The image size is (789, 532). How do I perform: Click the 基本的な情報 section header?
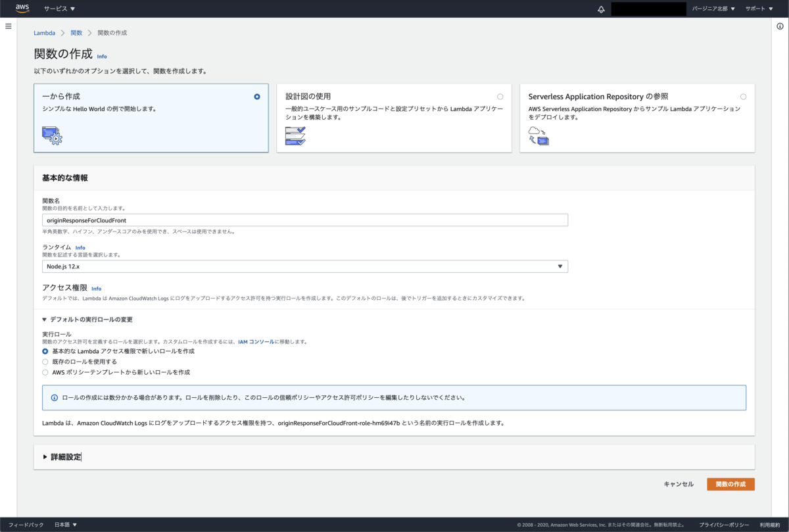click(65, 178)
